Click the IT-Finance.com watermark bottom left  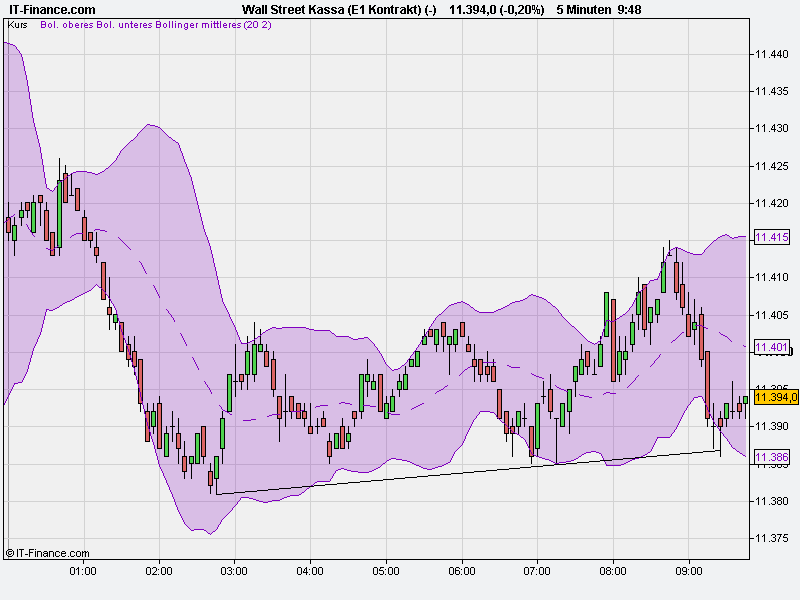pos(48,549)
